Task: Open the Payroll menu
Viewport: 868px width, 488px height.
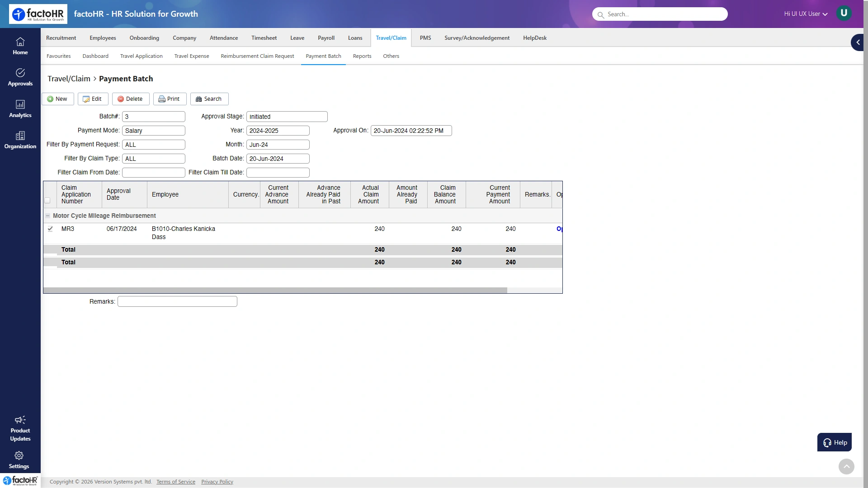Action: [x=326, y=38]
